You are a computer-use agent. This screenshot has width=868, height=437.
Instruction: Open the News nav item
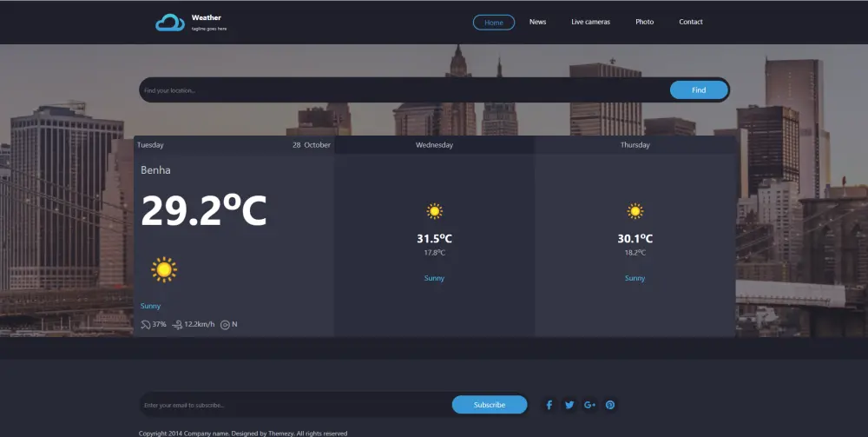537,23
